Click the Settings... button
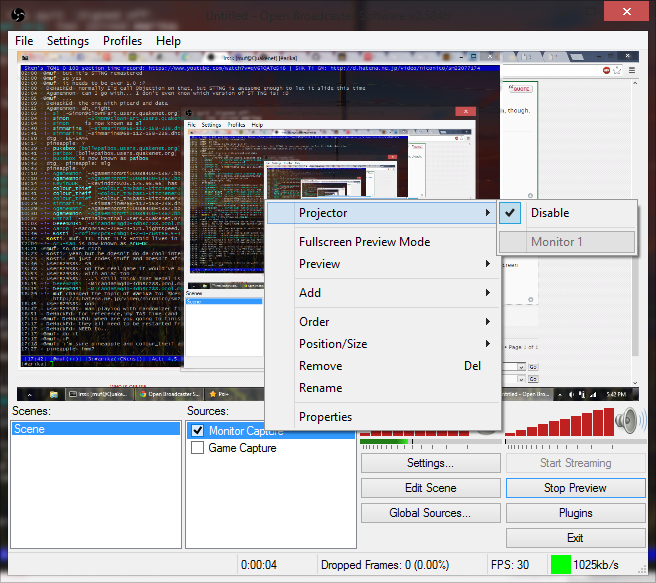 click(430, 463)
